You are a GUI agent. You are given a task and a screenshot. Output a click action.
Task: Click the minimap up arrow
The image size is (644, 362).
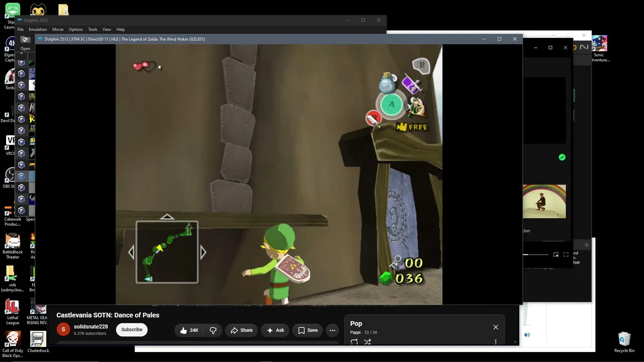[x=167, y=217]
